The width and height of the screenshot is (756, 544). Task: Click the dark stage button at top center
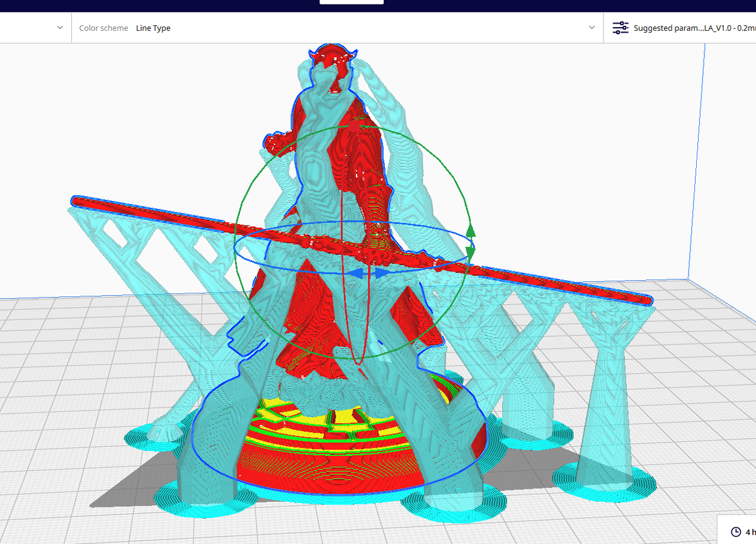(352, 3)
